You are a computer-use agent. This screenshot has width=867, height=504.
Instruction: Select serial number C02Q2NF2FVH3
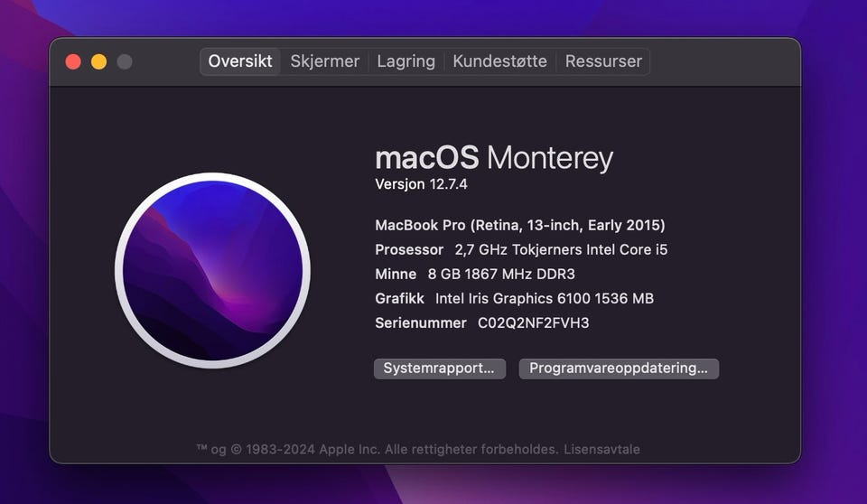[533, 322]
